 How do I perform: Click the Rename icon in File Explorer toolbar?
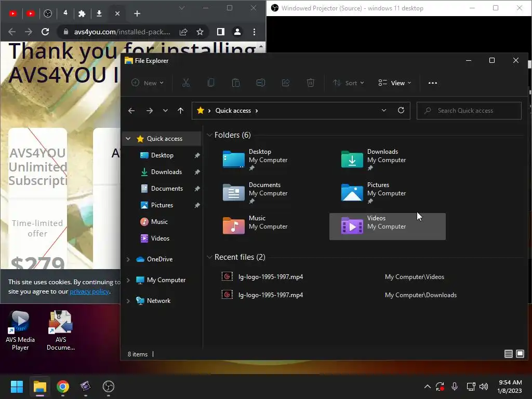coord(261,83)
